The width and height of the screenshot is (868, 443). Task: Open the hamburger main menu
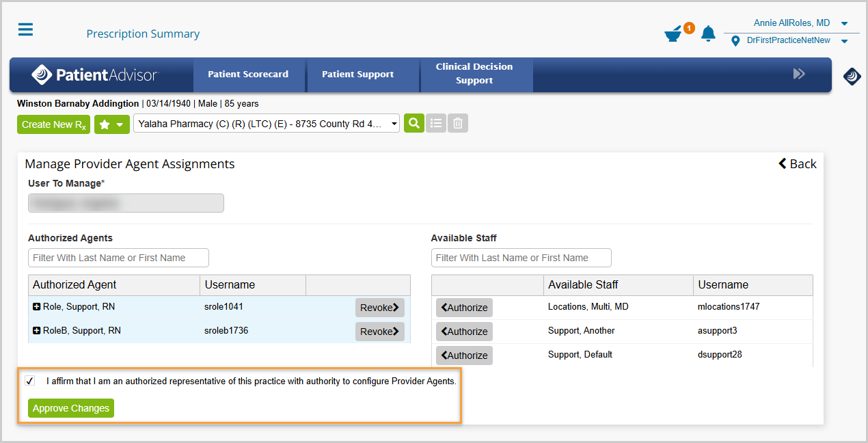[25, 29]
